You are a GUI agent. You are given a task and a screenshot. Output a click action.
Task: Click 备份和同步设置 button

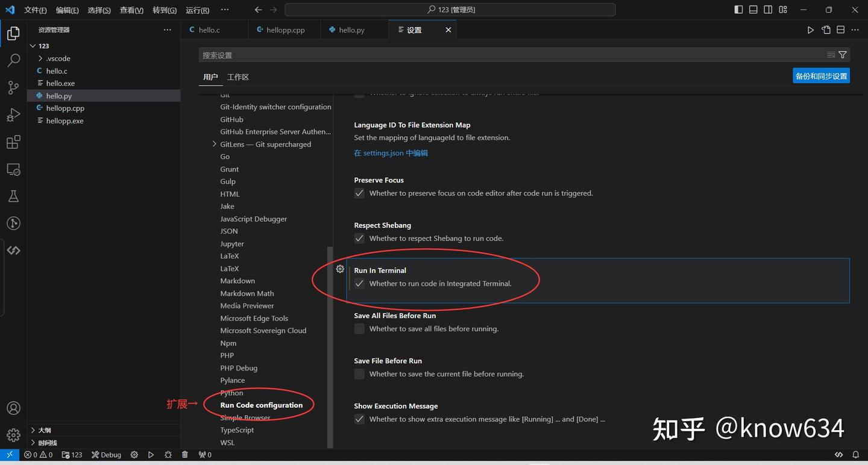(x=820, y=75)
